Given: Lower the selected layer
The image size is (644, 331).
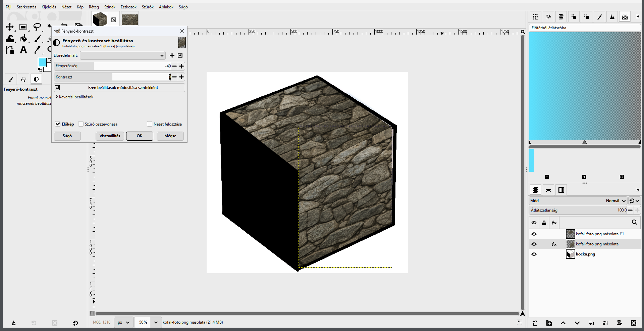Looking at the screenshot, I should click(577, 323).
